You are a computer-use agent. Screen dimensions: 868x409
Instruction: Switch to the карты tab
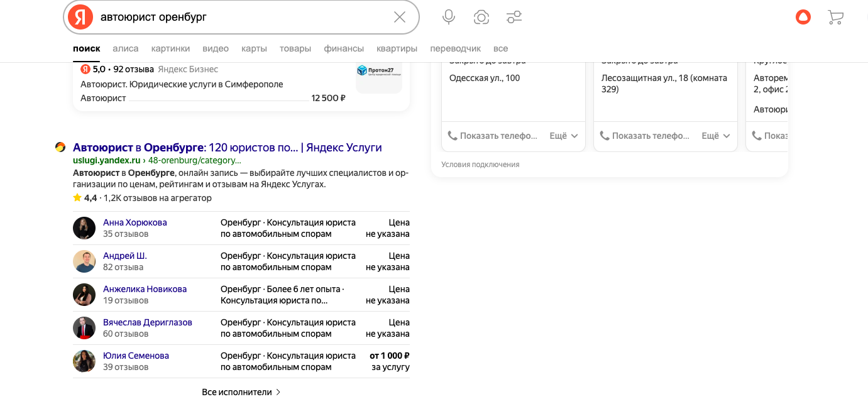pos(254,48)
